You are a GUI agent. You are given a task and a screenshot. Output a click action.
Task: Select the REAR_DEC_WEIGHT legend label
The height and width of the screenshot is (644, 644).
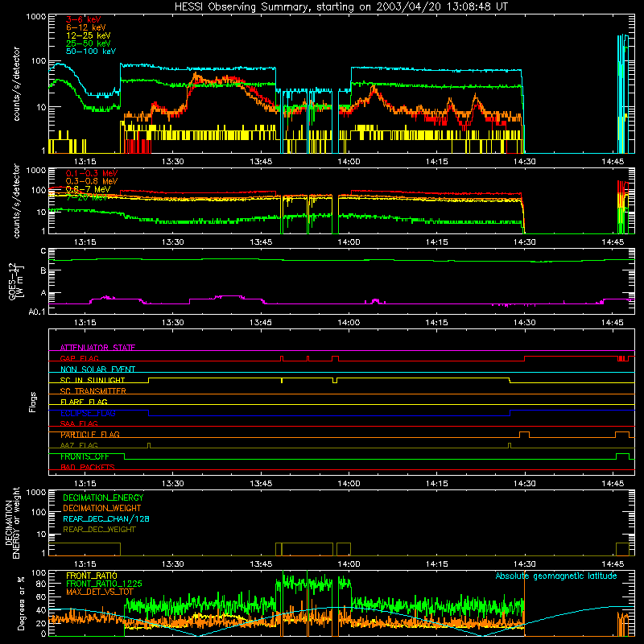99,530
